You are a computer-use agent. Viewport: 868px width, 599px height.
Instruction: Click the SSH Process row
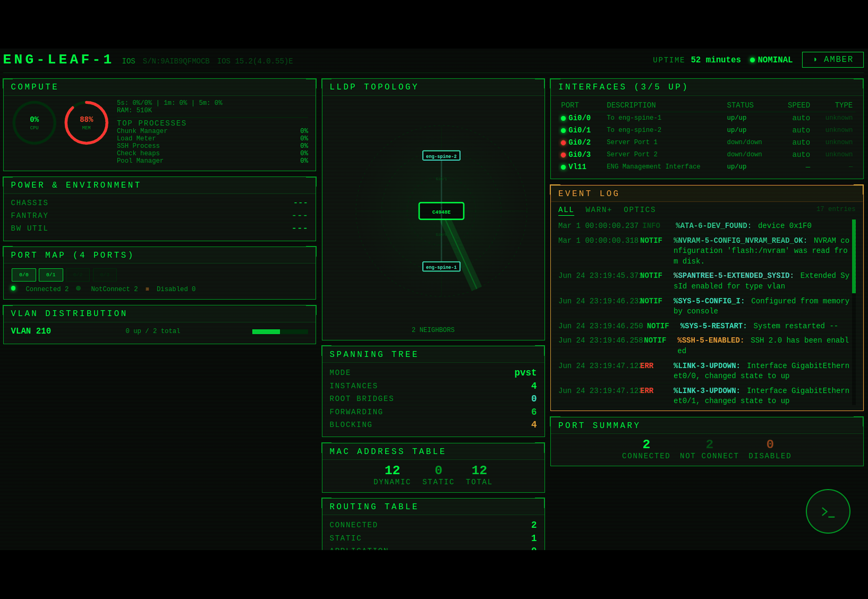(x=212, y=146)
